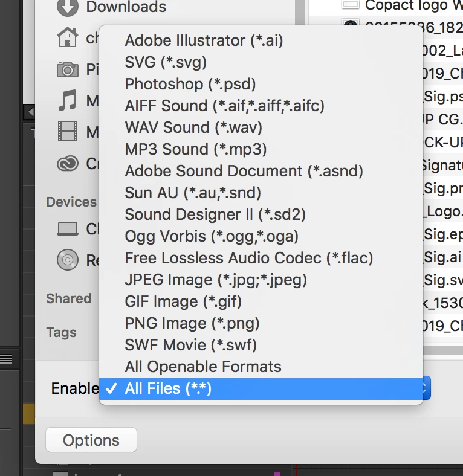The image size is (463, 476).
Task: Choose JPEG Image format filter
Action: pyautogui.click(x=261, y=280)
